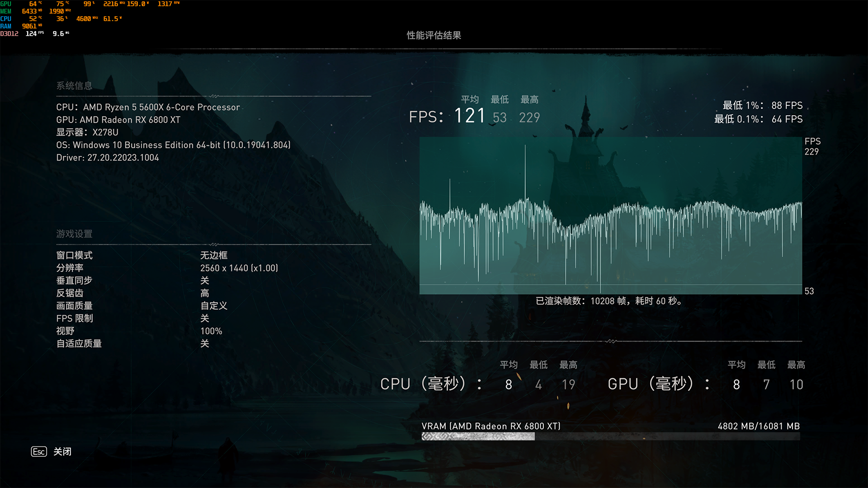Viewport: 868px width, 488px height.
Task: Click the minimum FPS value 53 beside average
Action: pyautogui.click(x=500, y=118)
